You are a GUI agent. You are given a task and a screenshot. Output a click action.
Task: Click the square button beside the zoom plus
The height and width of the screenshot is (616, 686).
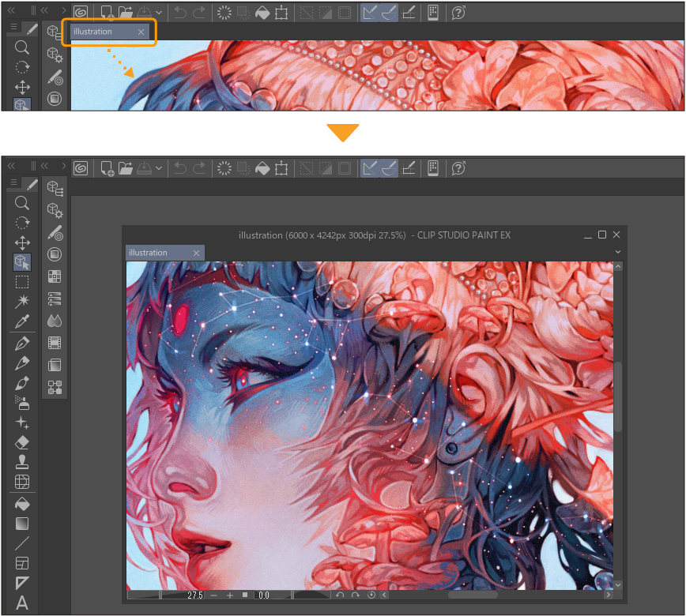coord(245,595)
